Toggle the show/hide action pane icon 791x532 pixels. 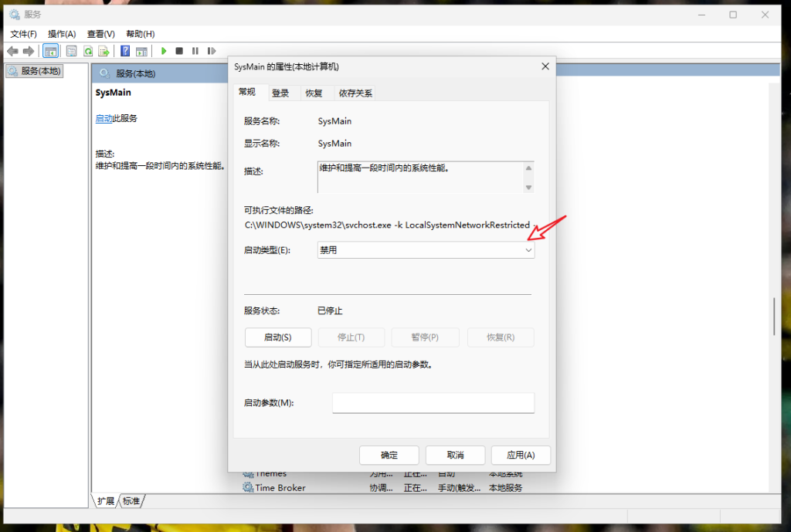click(142, 51)
